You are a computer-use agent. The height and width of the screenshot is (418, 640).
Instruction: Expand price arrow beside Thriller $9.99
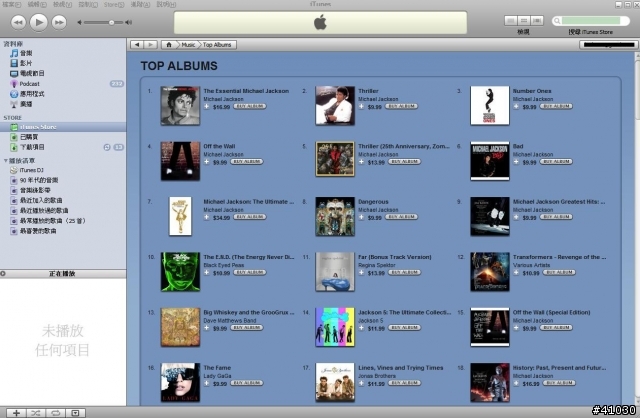point(361,107)
